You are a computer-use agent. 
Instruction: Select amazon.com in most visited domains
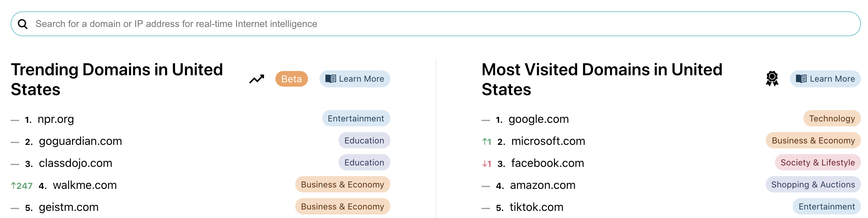tap(543, 185)
